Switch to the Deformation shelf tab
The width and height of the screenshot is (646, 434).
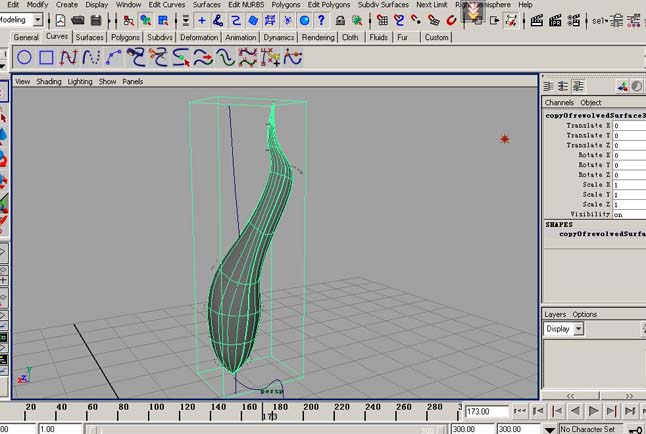[199, 38]
